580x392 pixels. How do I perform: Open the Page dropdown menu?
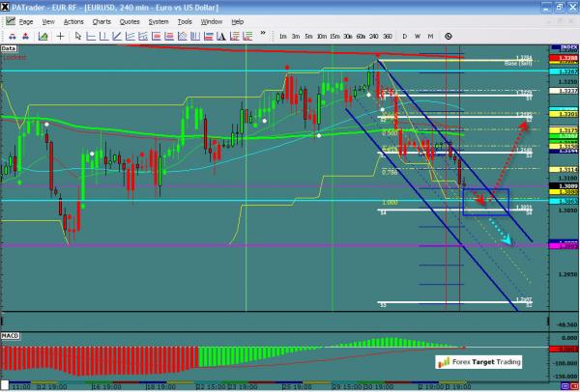[26, 20]
